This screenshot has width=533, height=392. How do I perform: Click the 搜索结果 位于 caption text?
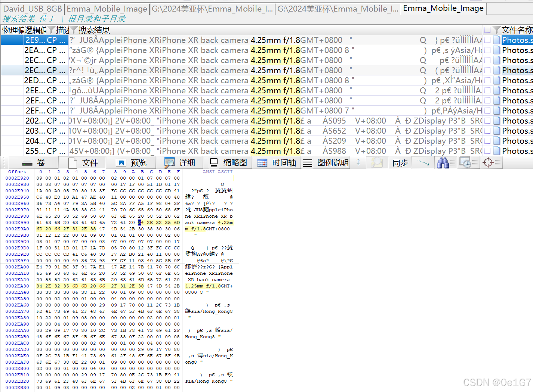(29, 19)
